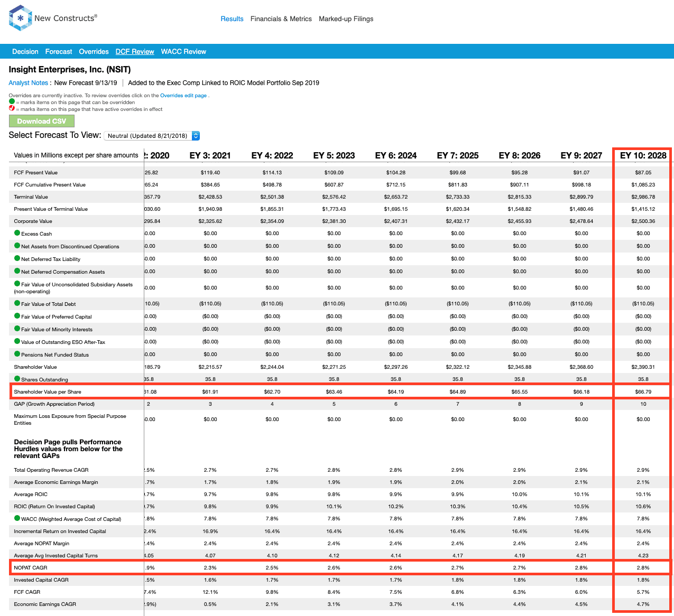The height and width of the screenshot is (616, 674).
Task: Switch to the Forecast tab
Action: point(59,52)
